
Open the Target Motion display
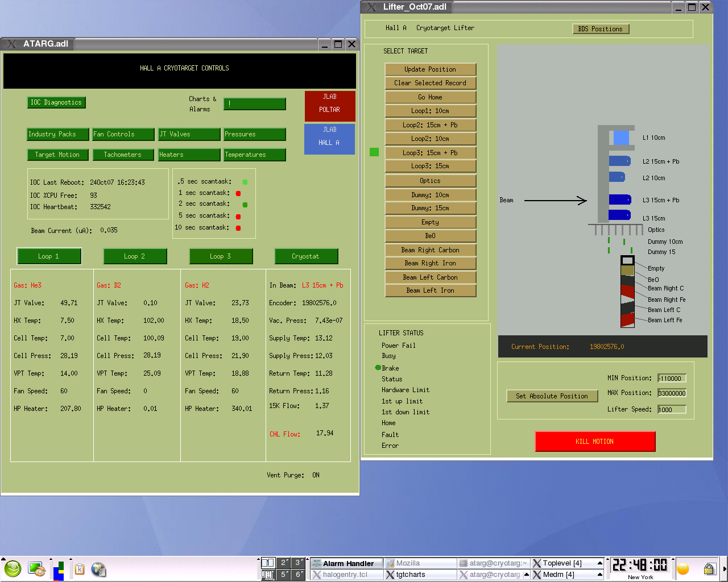[58, 155]
